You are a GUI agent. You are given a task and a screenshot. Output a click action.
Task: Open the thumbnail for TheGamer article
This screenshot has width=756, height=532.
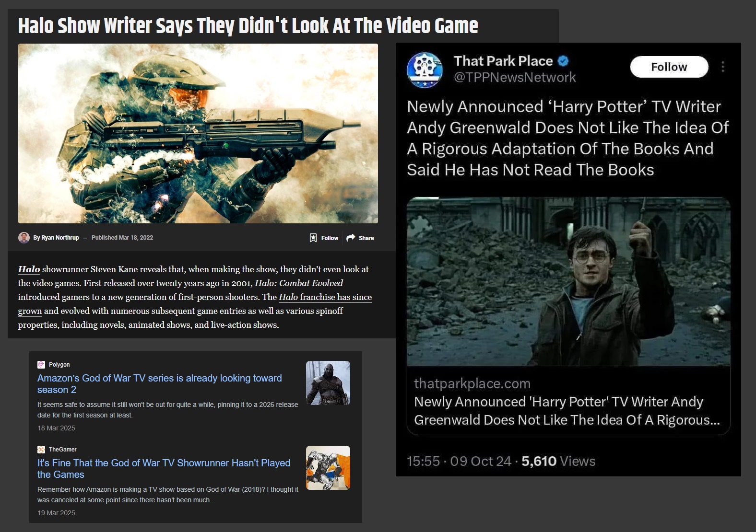coord(328,468)
